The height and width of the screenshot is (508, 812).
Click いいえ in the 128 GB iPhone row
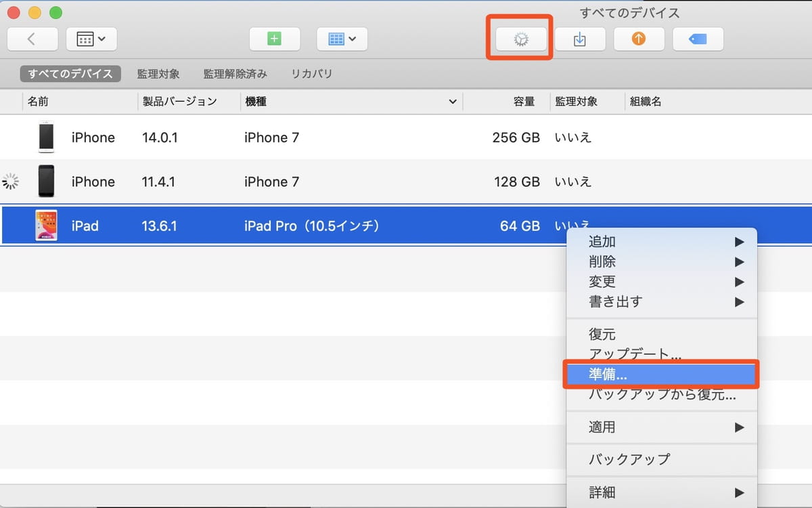point(573,182)
